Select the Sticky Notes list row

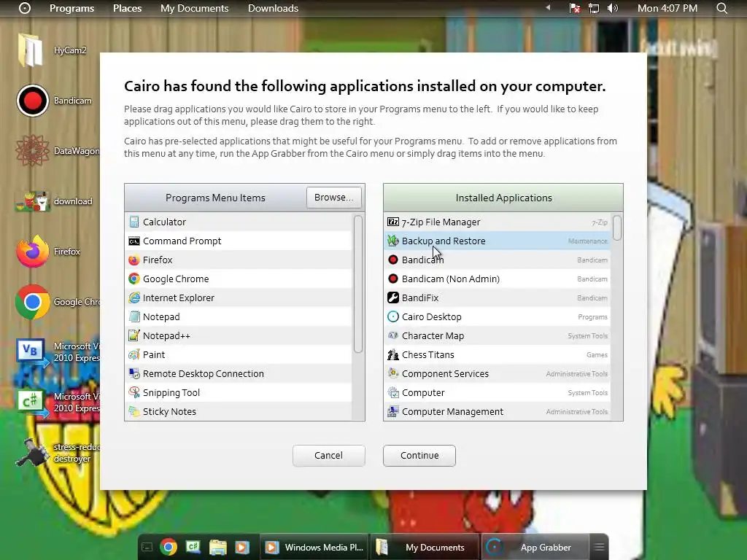tap(239, 412)
